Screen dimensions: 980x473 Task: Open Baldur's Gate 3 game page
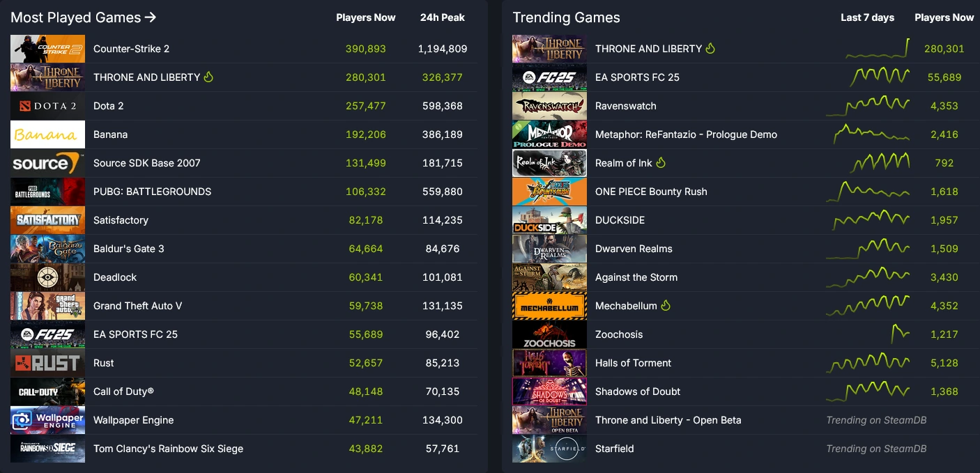[128, 249]
